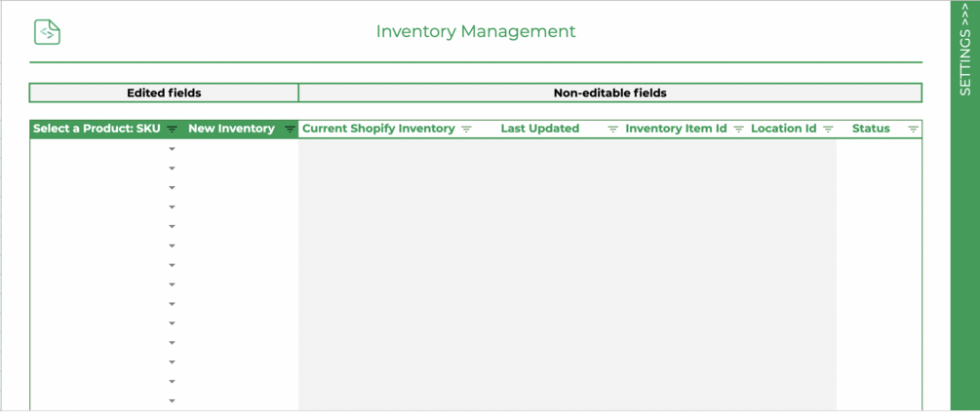
Task: Expand SKU dropdown in third data row
Action: click(173, 188)
